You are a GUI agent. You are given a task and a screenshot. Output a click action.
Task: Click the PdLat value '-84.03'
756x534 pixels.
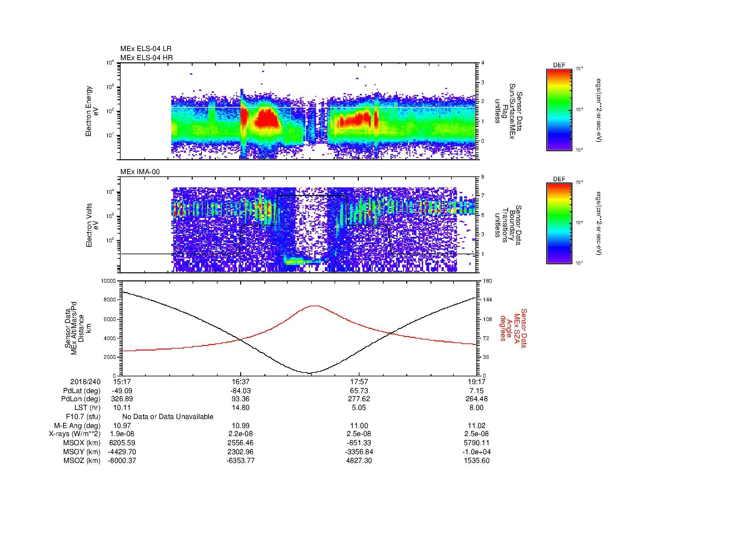240,391
